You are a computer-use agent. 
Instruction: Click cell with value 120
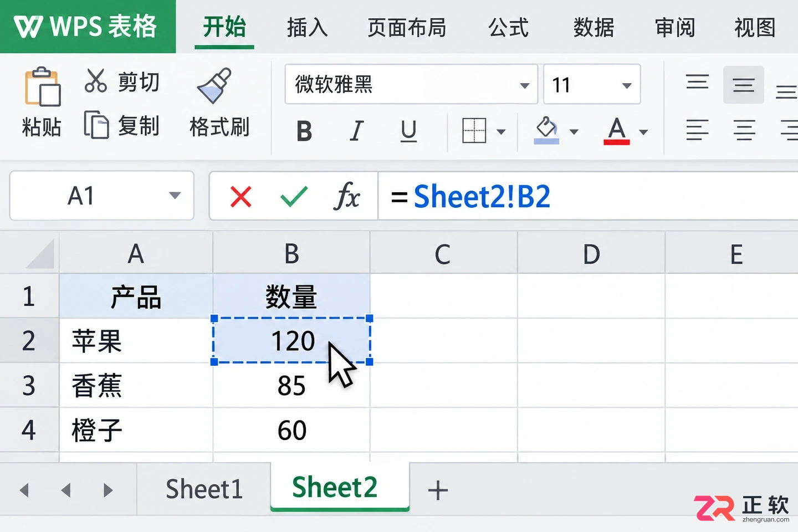(291, 340)
